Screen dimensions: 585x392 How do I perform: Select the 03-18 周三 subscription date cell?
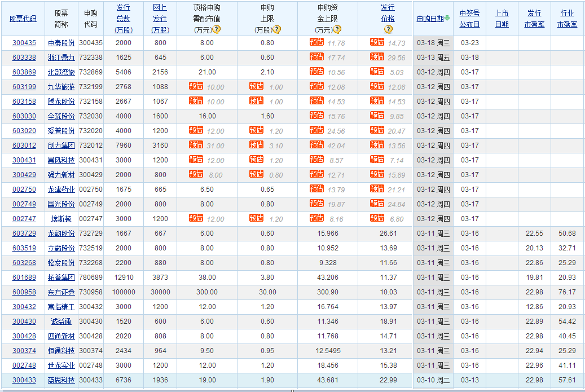coord(433,43)
